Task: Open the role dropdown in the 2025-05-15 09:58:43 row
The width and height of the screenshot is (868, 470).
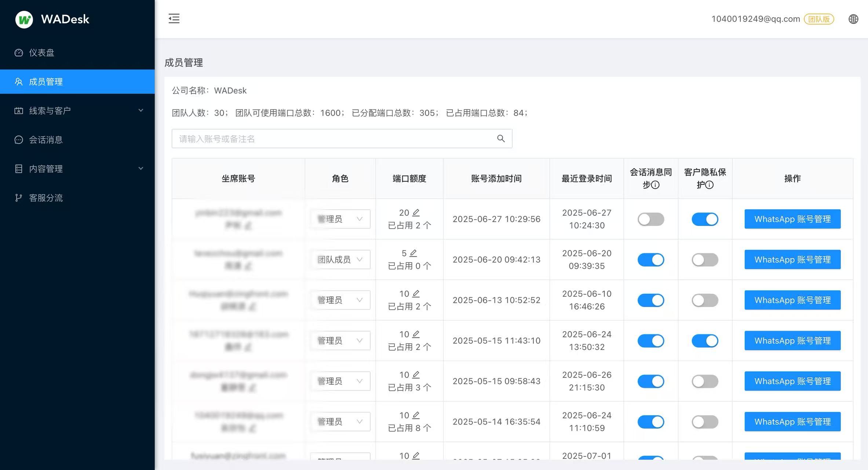Action: click(x=340, y=381)
